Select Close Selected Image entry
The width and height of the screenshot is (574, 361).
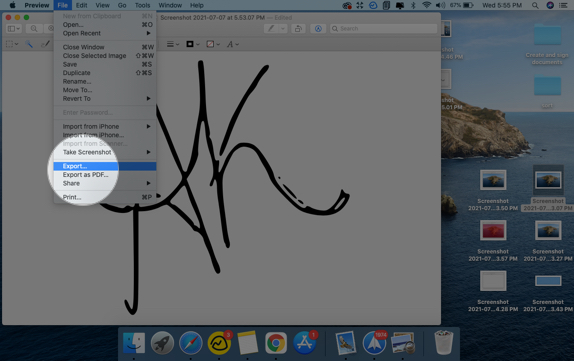pyautogui.click(x=105, y=56)
